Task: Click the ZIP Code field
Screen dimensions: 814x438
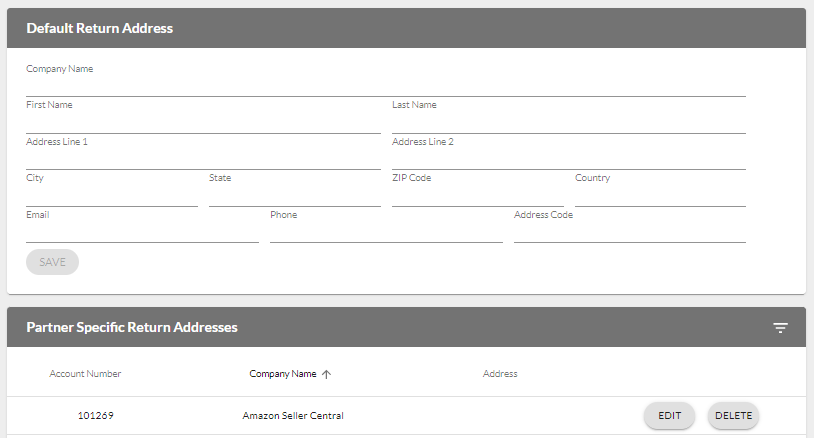Action: click(x=477, y=195)
